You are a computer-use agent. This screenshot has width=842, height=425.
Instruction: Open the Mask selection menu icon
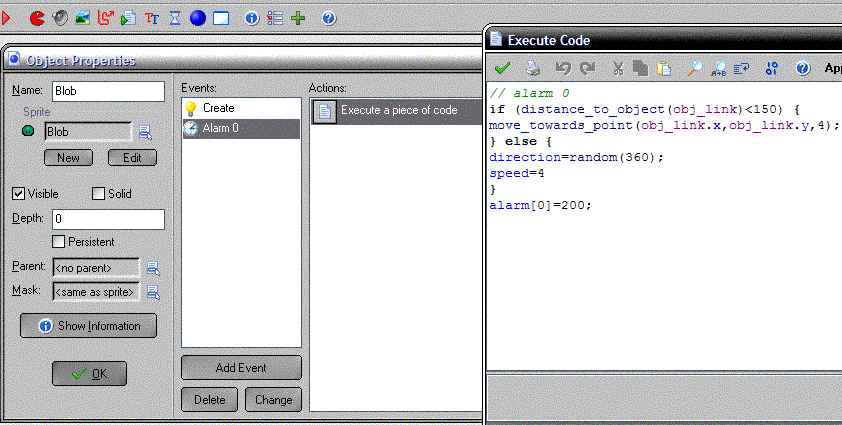tap(153, 292)
